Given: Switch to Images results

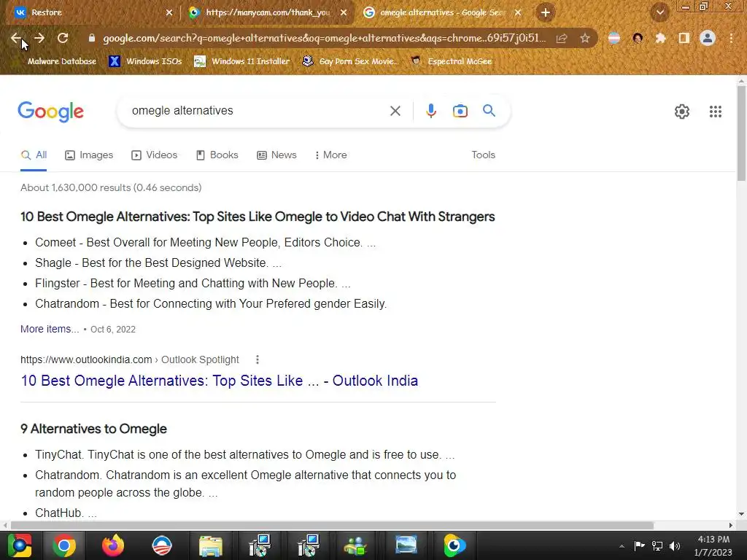Looking at the screenshot, I should [x=89, y=155].
